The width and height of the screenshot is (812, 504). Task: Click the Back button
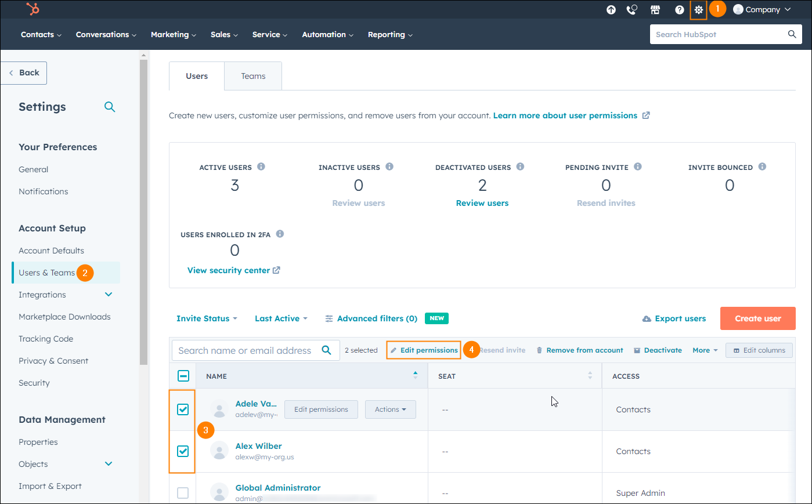[x=24, y=72]
